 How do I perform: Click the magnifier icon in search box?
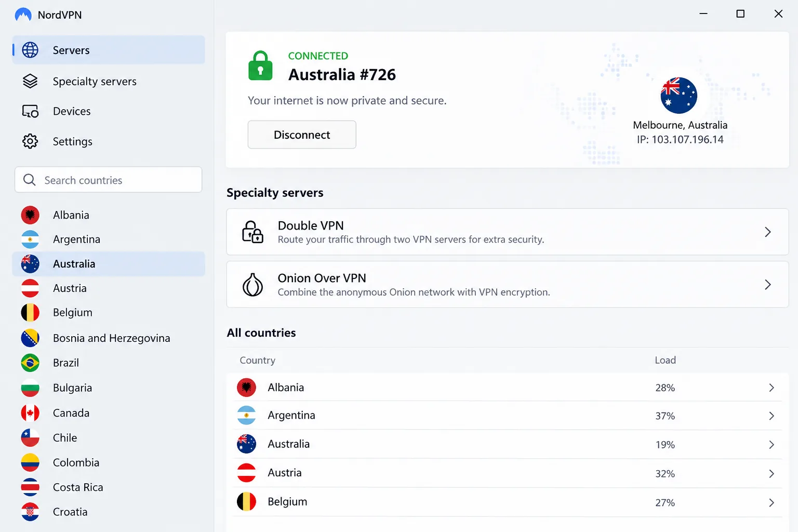(30, 180)
